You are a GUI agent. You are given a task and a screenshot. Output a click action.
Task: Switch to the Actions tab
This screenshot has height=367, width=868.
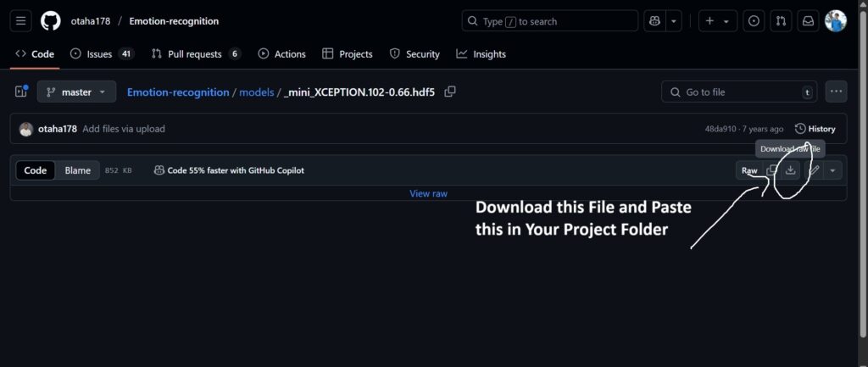281,53
